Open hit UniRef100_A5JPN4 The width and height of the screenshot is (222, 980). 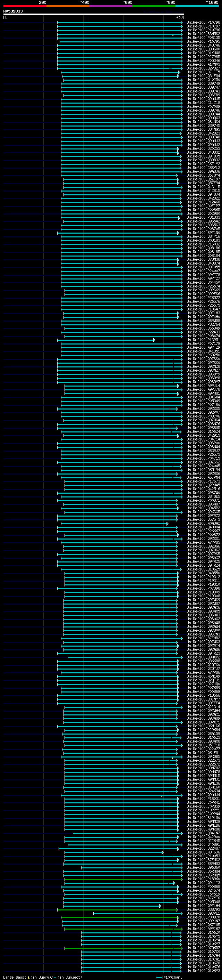203,478
